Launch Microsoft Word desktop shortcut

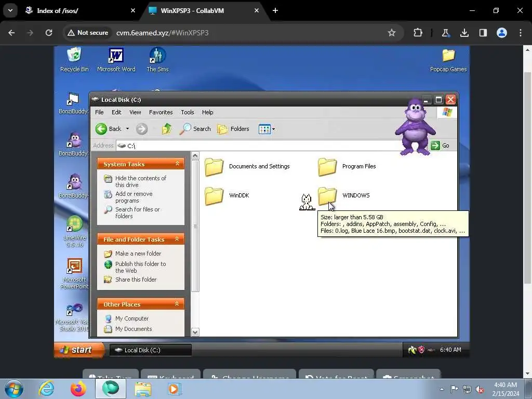coord(116,60)
